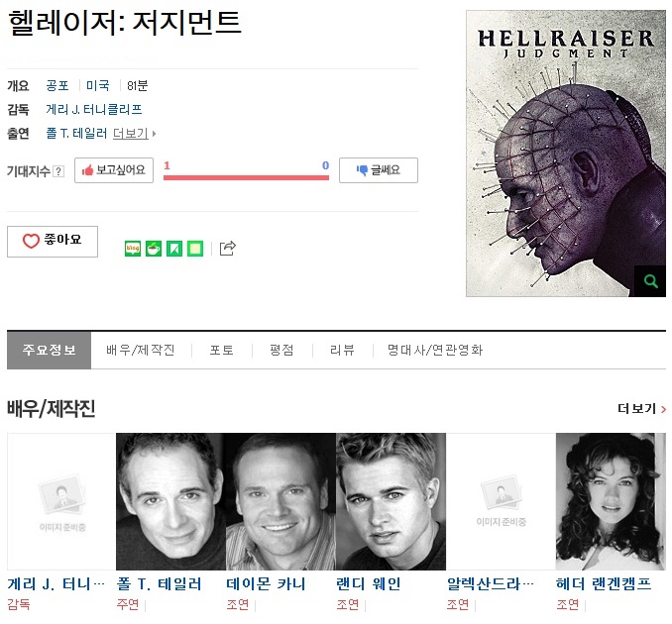Expand 배우/제작진 section via 더보기
The width and height of the screenshot is (672, 624).
[x=641, y=409]
